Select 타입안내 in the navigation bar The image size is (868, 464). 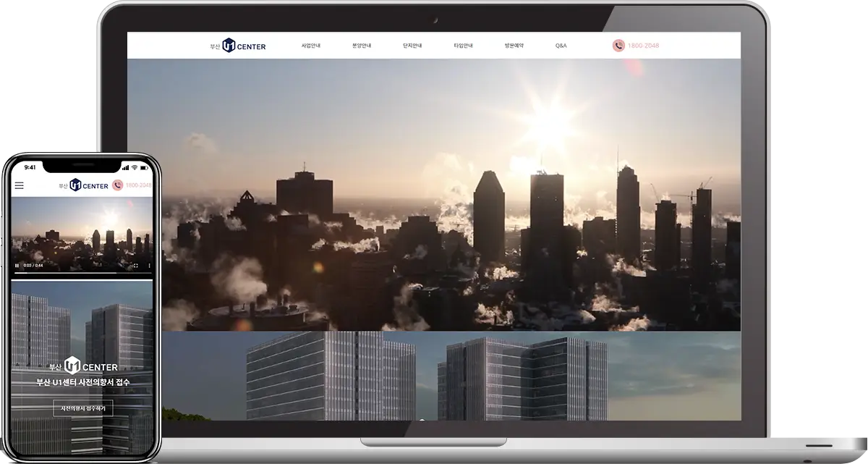pyautogui.click(x=463, y=46)
